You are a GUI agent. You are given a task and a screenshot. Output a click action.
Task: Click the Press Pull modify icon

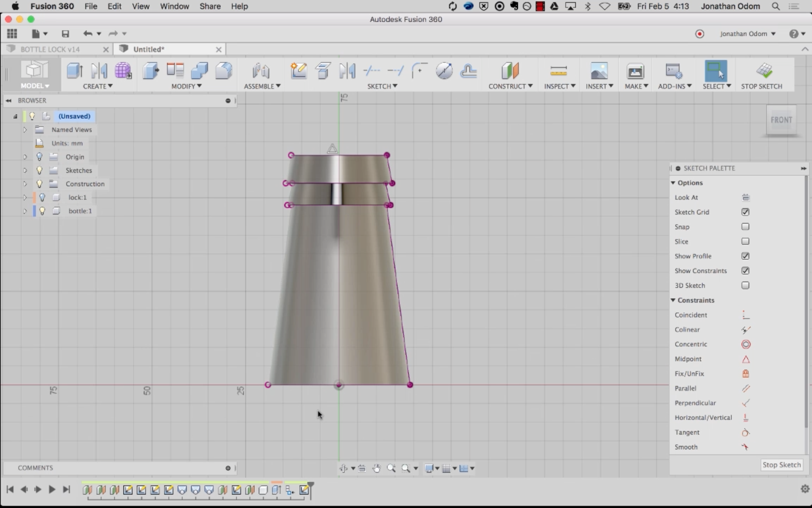coord(151,71)
